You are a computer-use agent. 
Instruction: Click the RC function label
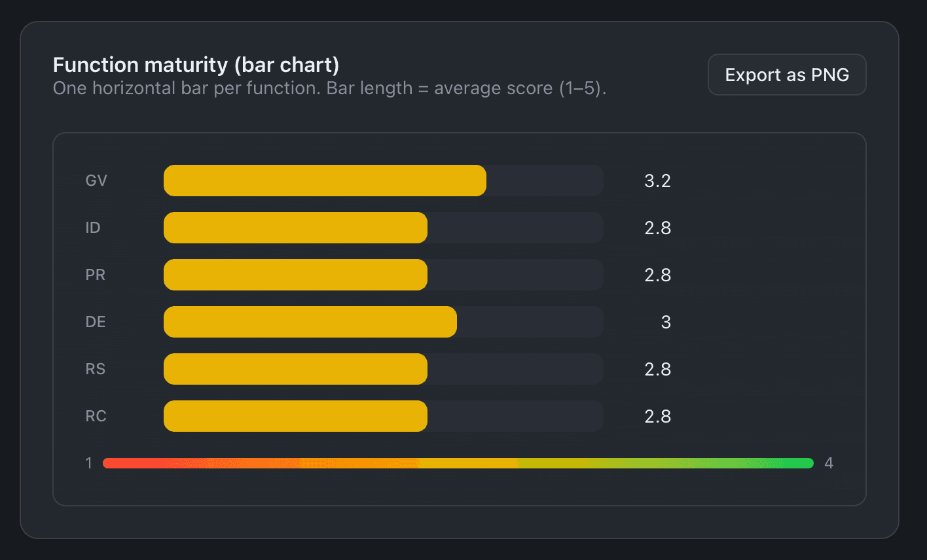[x=95, y=415]
